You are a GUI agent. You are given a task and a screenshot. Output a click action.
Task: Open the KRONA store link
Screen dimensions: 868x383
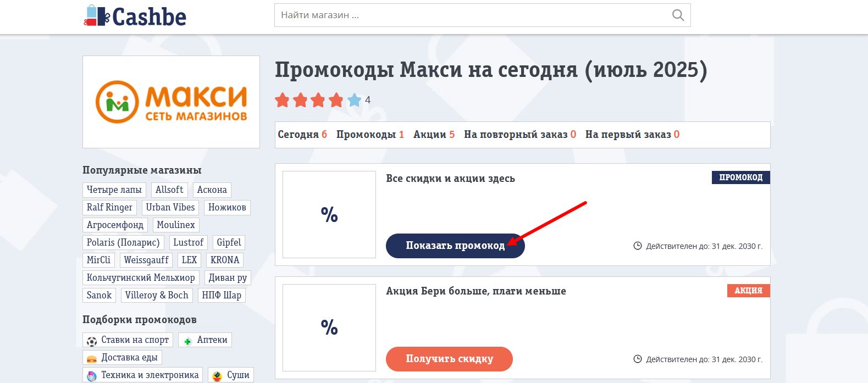(x=225, y=260)
